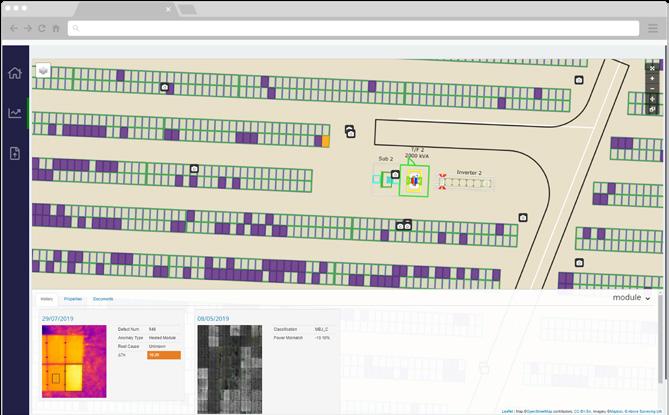
Task: Open the thermal infrared image thumbnail
Action: click(x=74, y=361)
